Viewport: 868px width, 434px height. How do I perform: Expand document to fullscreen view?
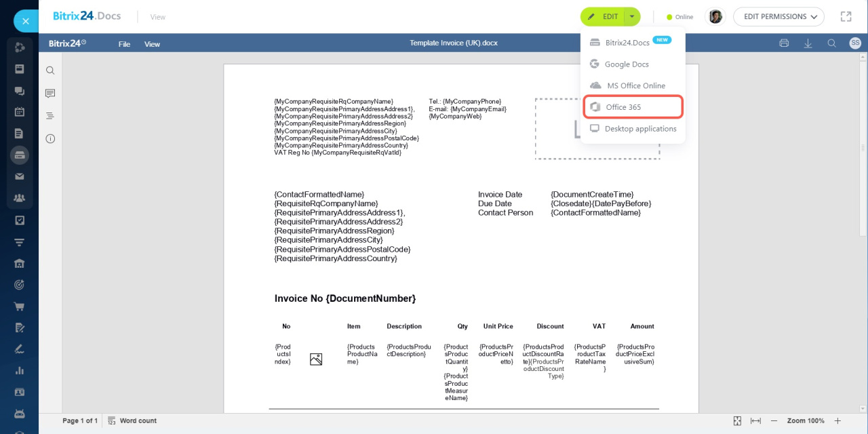click(846, 16)
